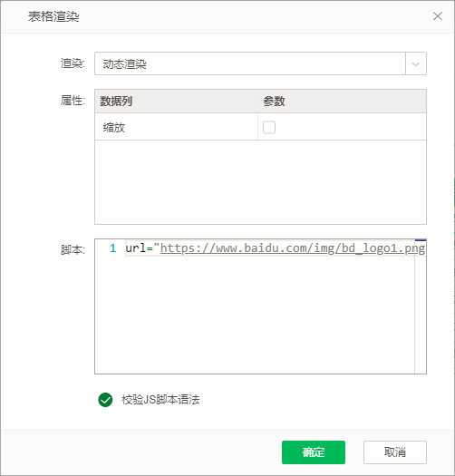
Task: Confirm with the green 确定 button
Action: tap(314, 452)
